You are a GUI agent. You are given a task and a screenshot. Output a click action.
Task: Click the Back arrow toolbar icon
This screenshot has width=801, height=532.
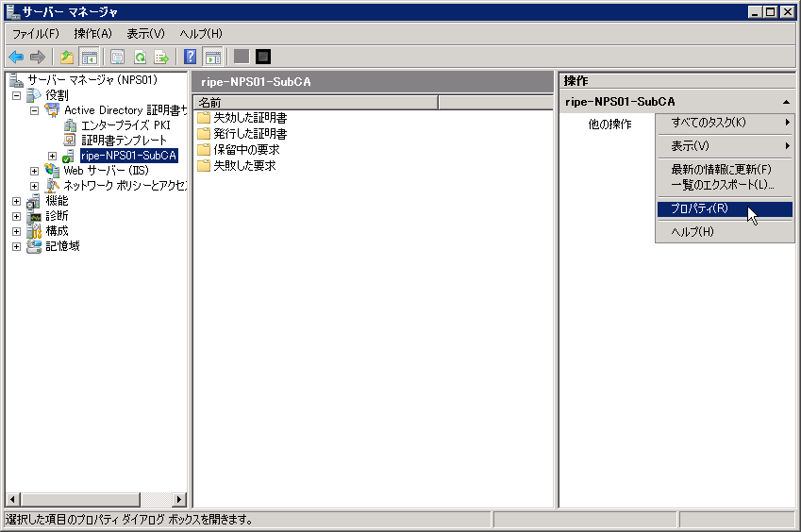[x=16, y=57]
